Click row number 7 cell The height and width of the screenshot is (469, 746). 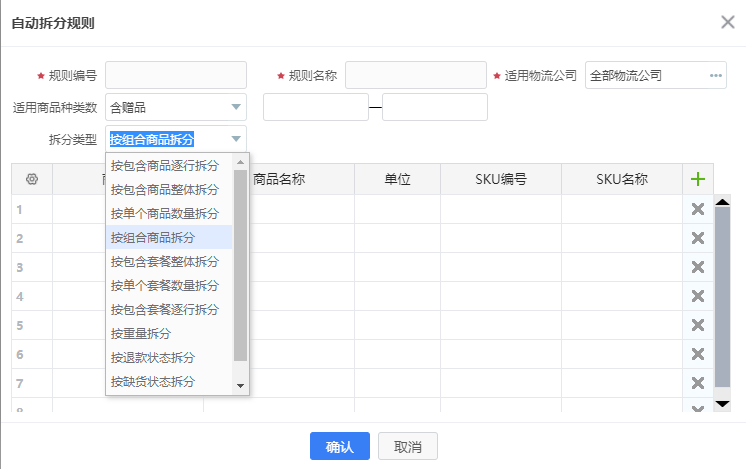point(32,383)
